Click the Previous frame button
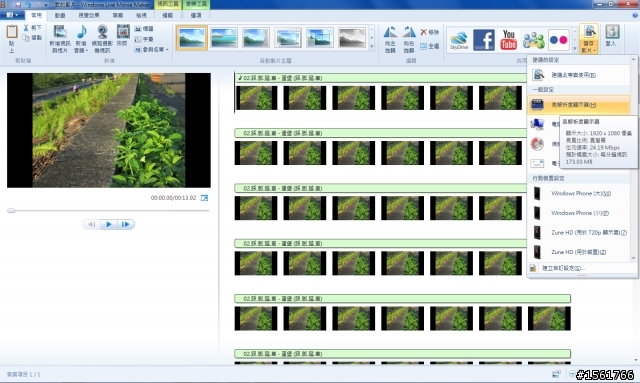This screenshot has height=383, width=640. pos(91,224)
